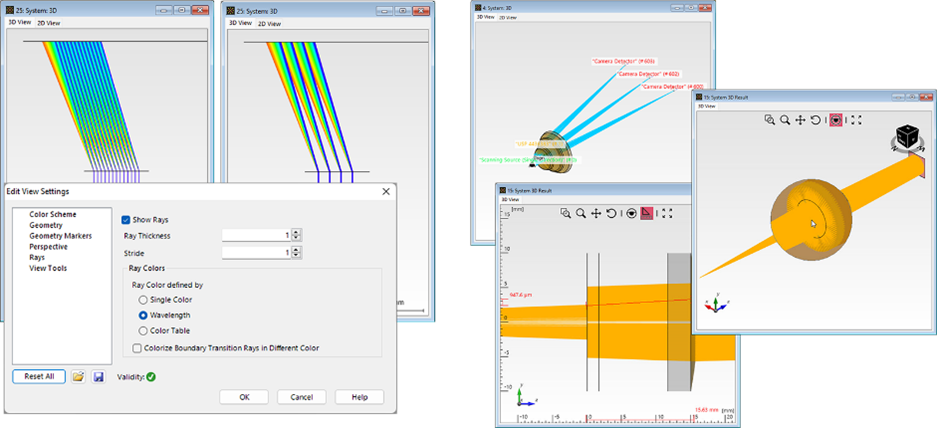Click app icon in ruler-view System 3D Result title bar

(504, 190)
